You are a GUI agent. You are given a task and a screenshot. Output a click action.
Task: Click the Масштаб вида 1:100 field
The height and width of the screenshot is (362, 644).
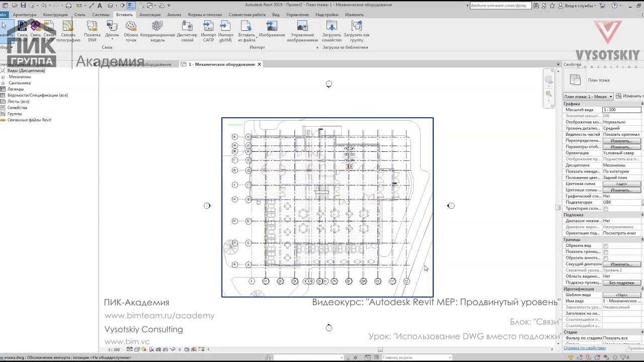pos(622,110)
